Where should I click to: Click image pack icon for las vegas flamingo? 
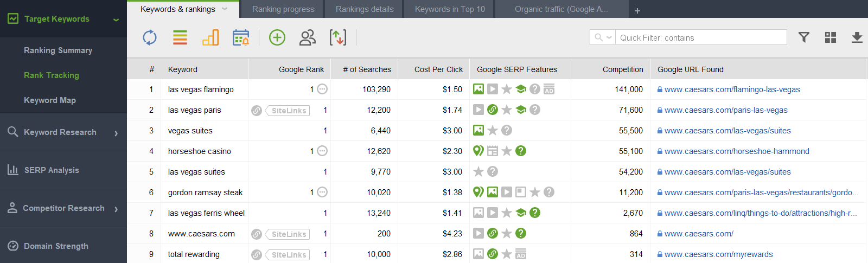click(478, 89)
